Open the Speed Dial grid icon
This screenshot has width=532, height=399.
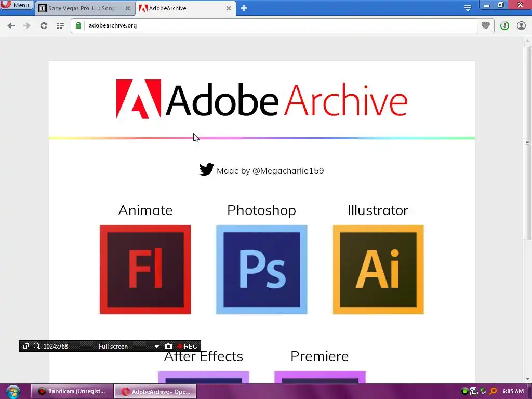point(61,25)
